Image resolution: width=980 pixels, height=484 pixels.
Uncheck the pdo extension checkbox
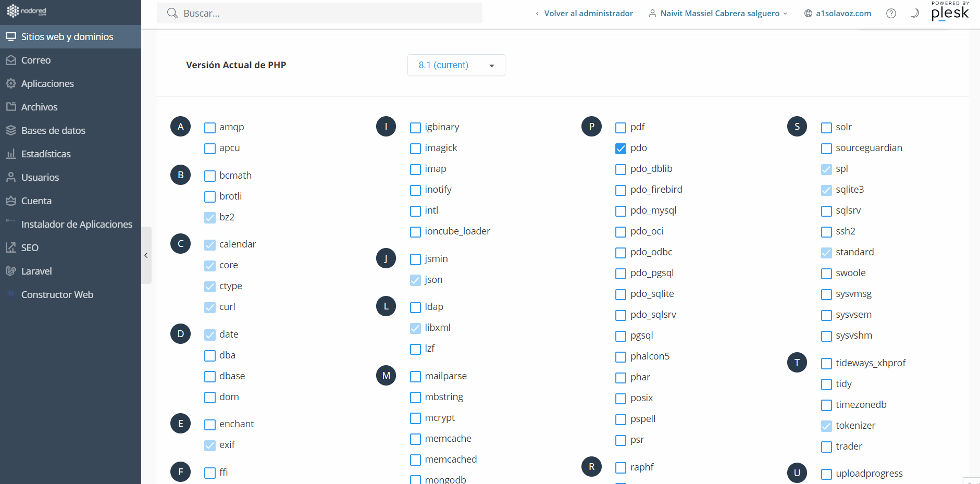pos(621,148)
